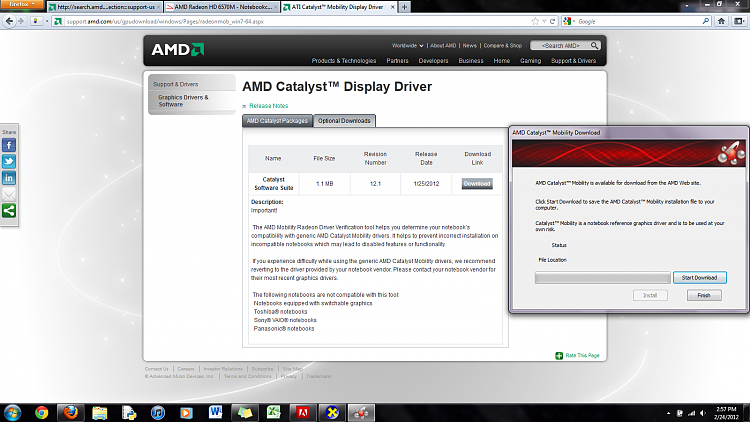Switch to the AMD Catalyst Packages tab

(x=277, y=121)
